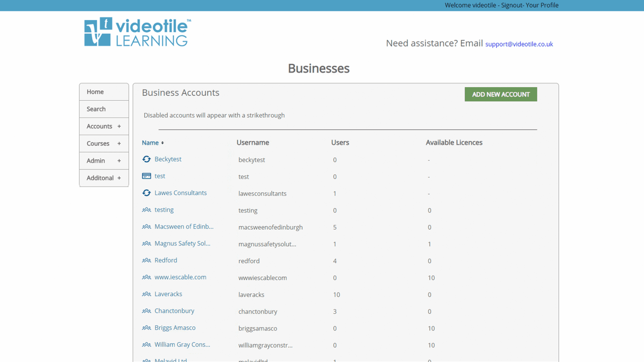Click the sync icon beside Lawes Consultants
644x362 pixels.
[x=146, y=193]
